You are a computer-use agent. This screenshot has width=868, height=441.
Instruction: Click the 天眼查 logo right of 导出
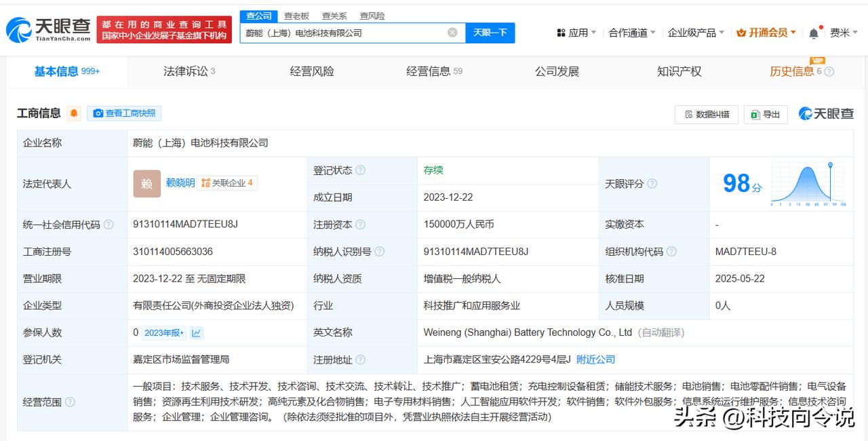826,114
